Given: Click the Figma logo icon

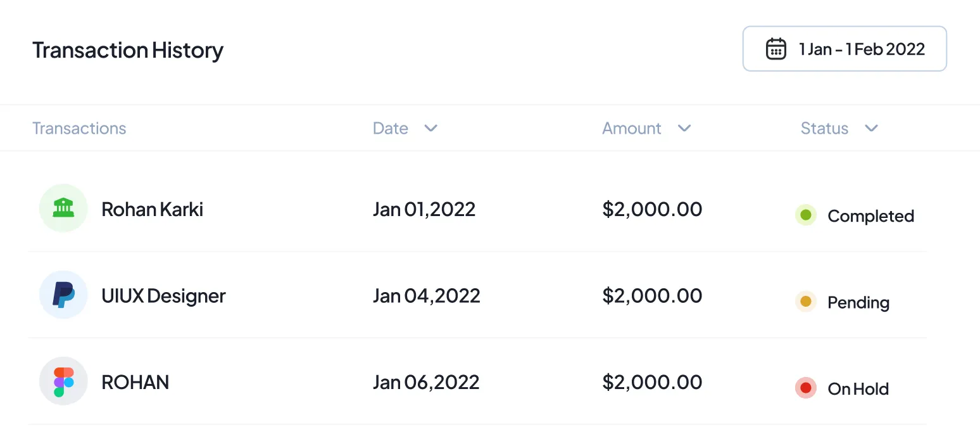Looking at the screenshot, I should [63, 381].
